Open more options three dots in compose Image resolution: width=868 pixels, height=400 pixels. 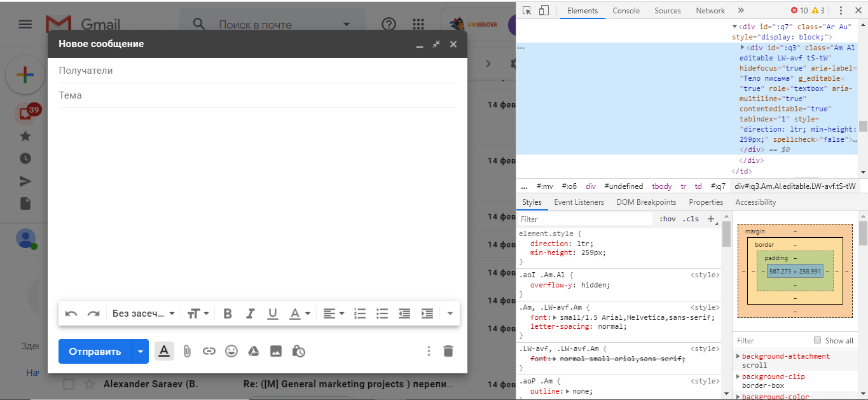pos(429,351)
